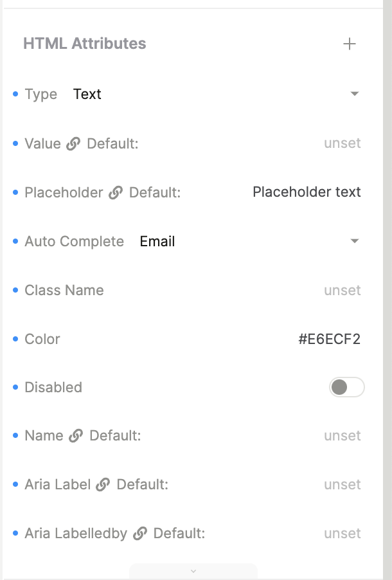The width and height of the screenshot is (392, 580).
Task: Click the unset Value field
Action: tap(342, 143)
